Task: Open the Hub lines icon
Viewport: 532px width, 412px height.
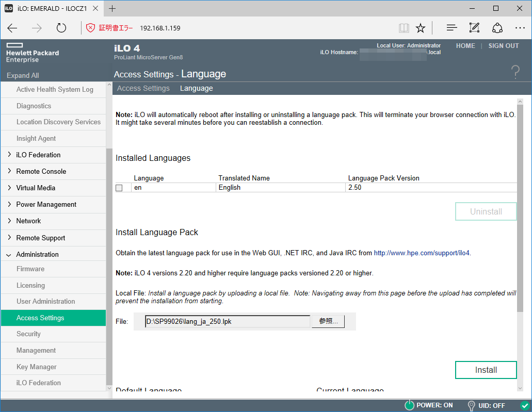Action: (452, 28)
